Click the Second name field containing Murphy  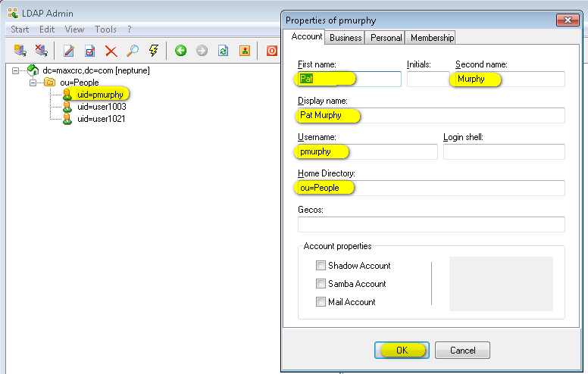tap(510, 79)
